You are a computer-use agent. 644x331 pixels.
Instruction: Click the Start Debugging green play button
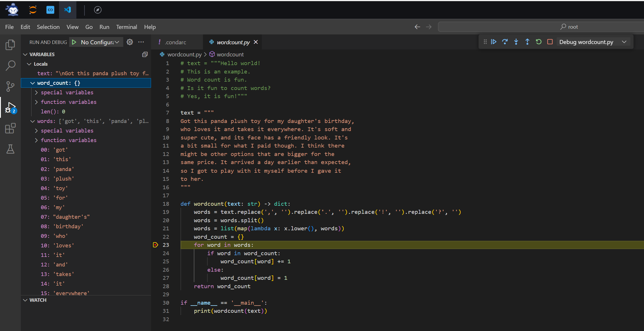coord(74,42)
